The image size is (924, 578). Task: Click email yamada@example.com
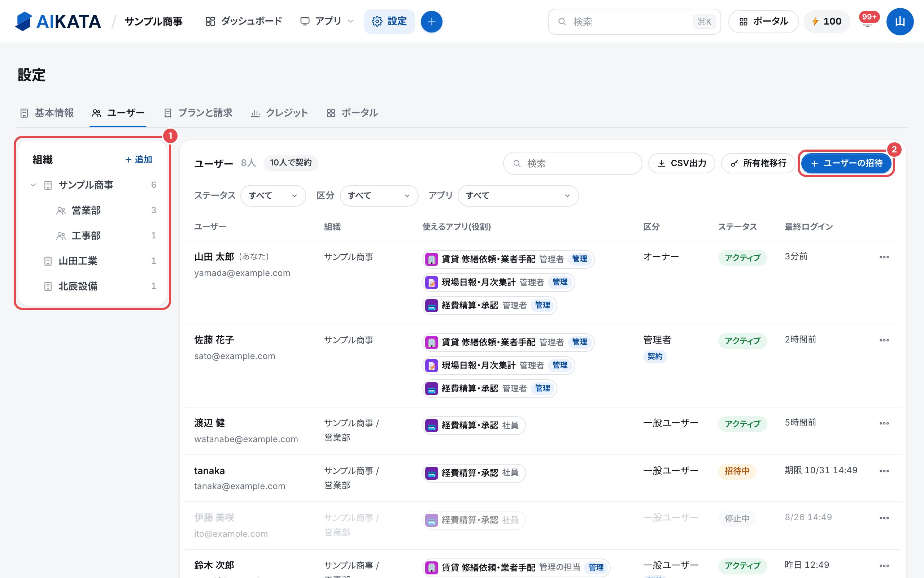242,273
